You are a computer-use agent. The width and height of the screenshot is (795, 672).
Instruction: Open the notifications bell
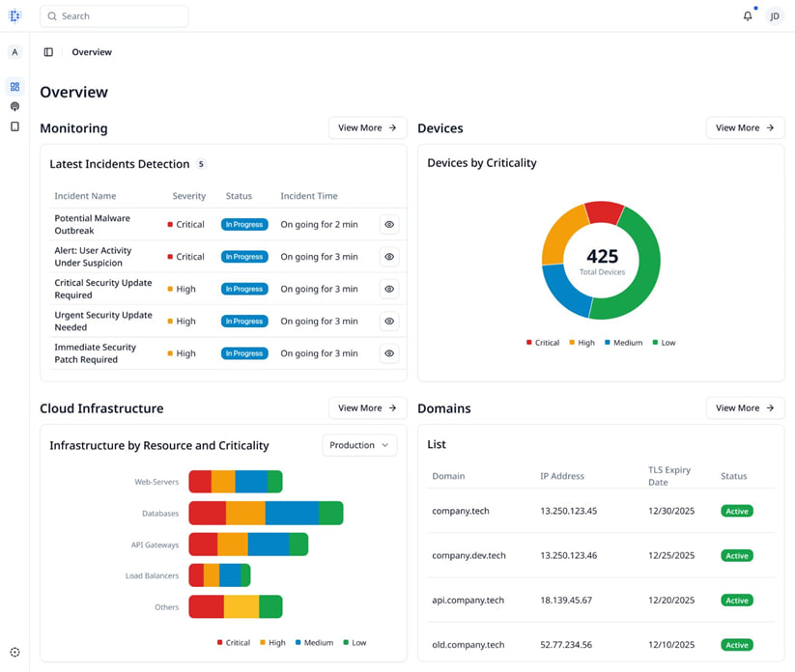(x=748, y=16)
